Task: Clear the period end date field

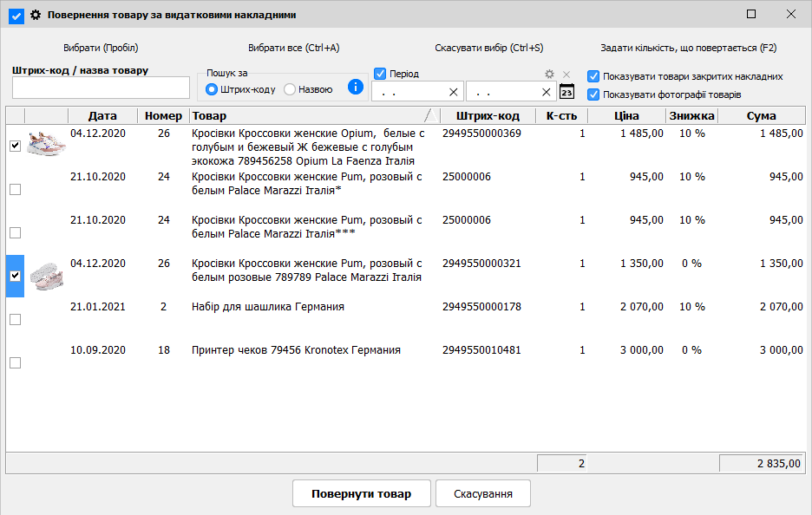Action: [x=547, y=92]
